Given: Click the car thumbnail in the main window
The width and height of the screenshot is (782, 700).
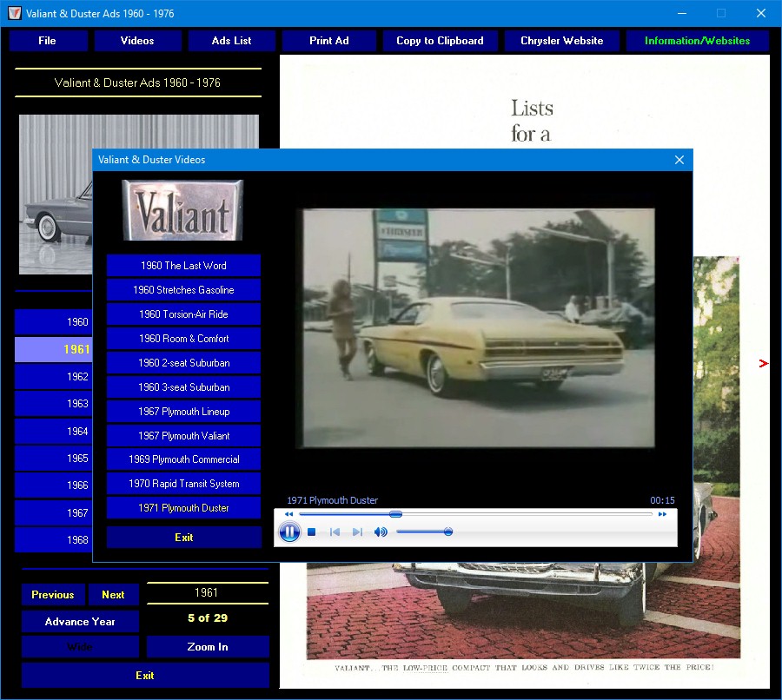Looking at the screenshot, I should pyautogui.click(x=56, y=195).
